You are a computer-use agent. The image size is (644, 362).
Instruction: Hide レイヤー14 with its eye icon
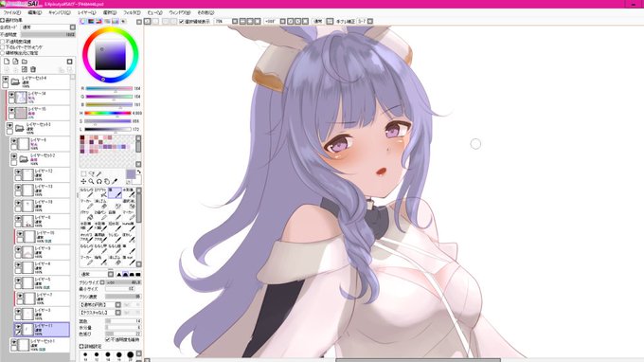[11, 95]
